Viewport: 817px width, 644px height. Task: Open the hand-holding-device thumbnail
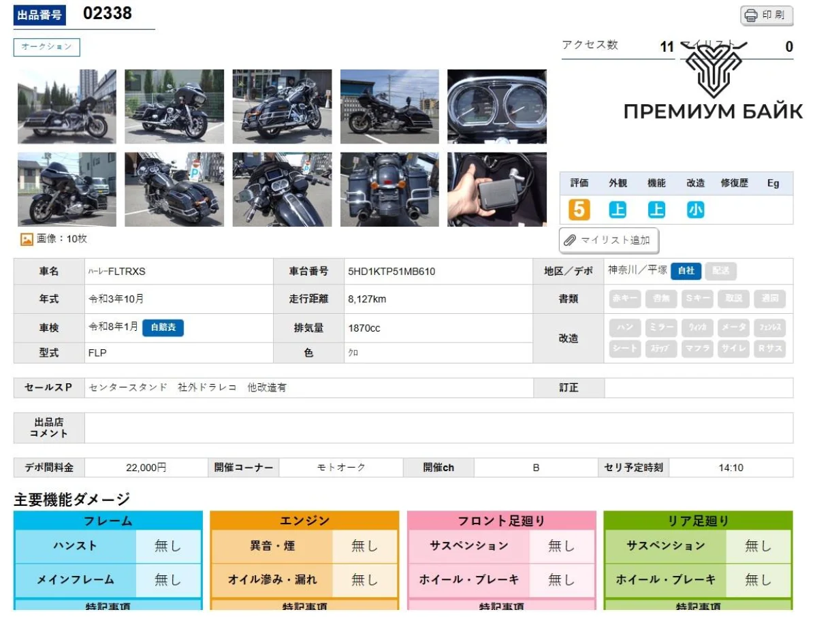[496, 189]
